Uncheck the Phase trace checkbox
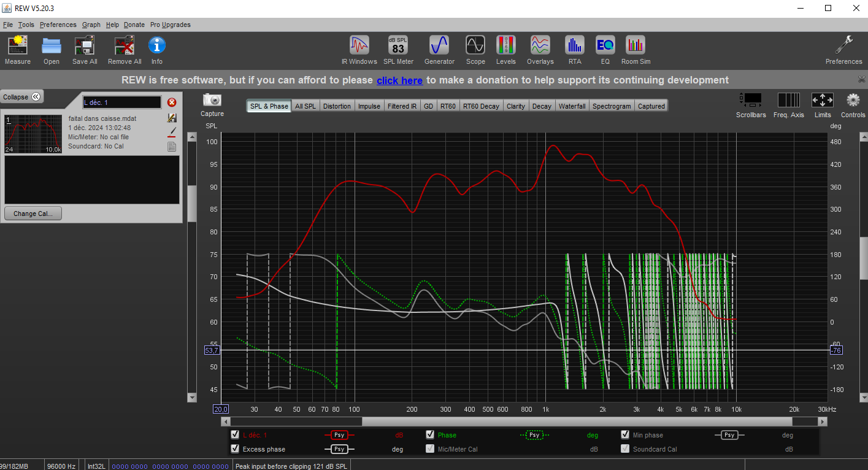This screenshot has height=470, width=868. (x=431, y=434)
